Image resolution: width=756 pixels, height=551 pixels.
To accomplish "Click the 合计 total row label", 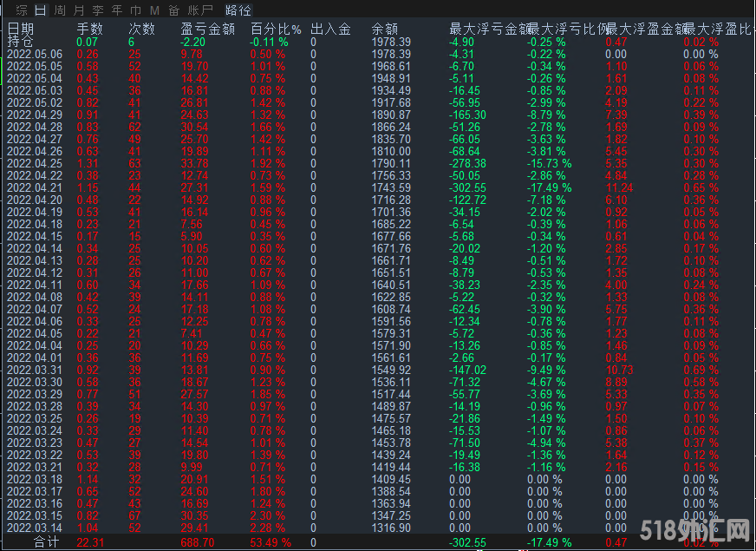I will pos(47,541).
